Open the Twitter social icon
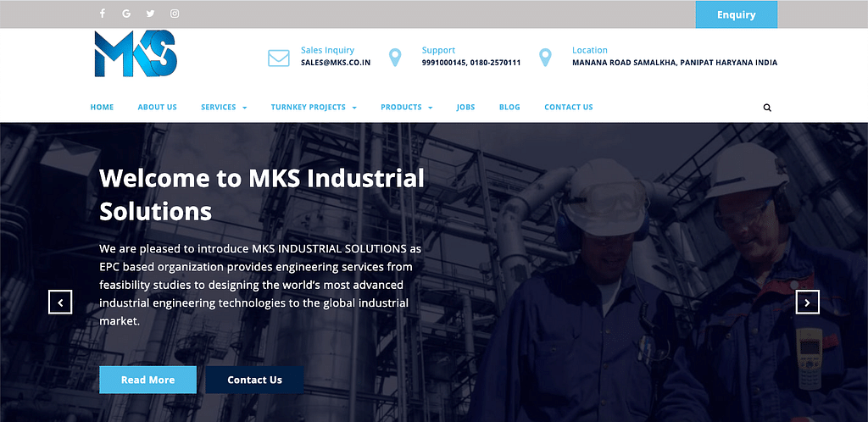Screen dimensions: 868x422 (150, 14)
